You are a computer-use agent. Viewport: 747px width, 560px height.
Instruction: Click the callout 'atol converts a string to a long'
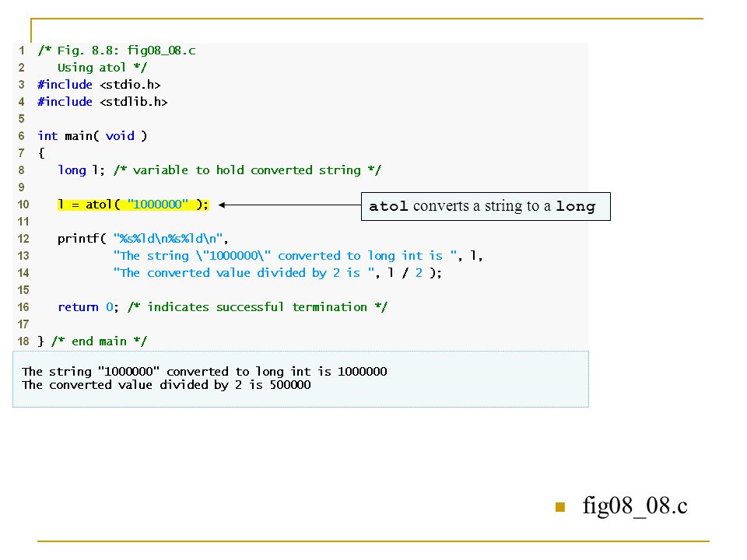pyautogui.click(x=486, y=207)
